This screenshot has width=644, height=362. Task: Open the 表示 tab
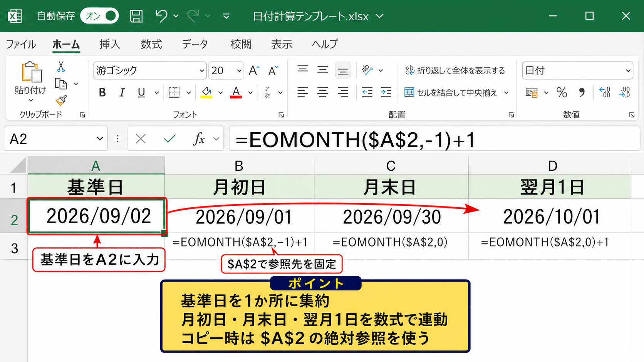(x=282, y=44)
